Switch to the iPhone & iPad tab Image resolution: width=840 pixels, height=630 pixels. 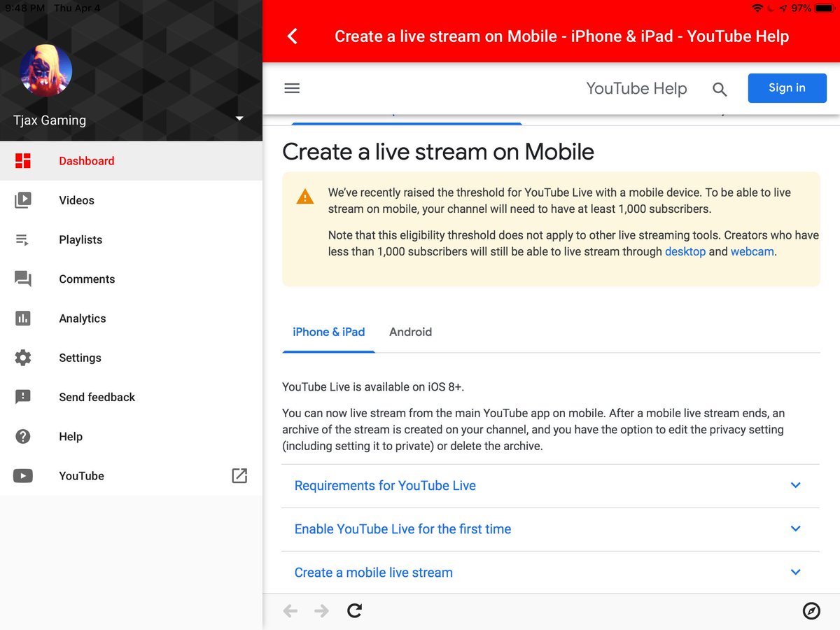(x=329, y=332)
